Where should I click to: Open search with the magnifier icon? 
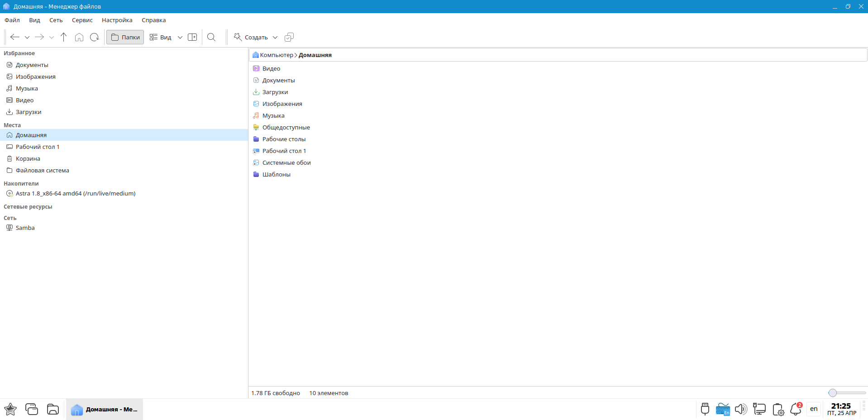pyautogui.click(x=211, y=37)
